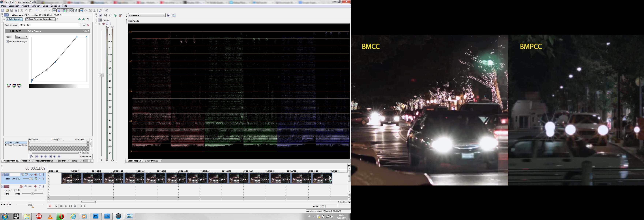Solo video track 1 exclamation icon

click(x=44, y=175)
